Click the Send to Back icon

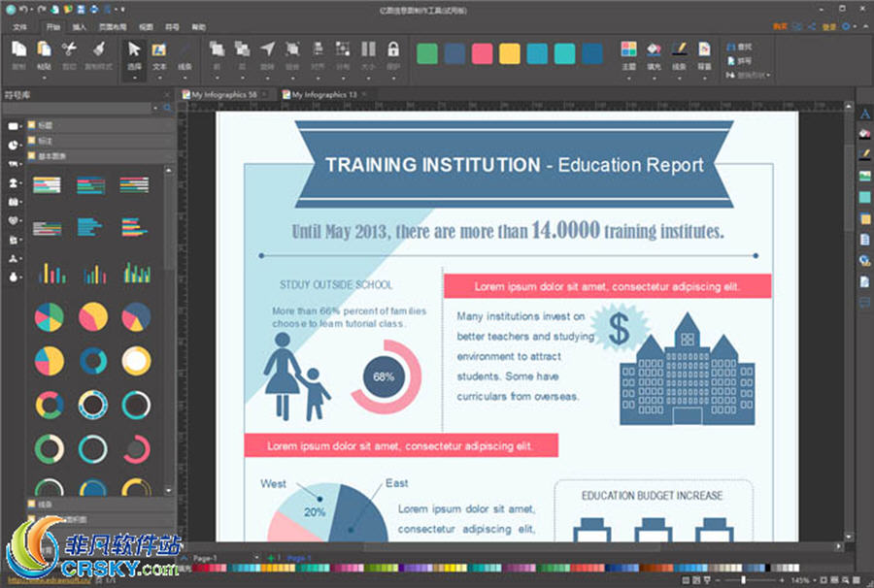[242, 49]
